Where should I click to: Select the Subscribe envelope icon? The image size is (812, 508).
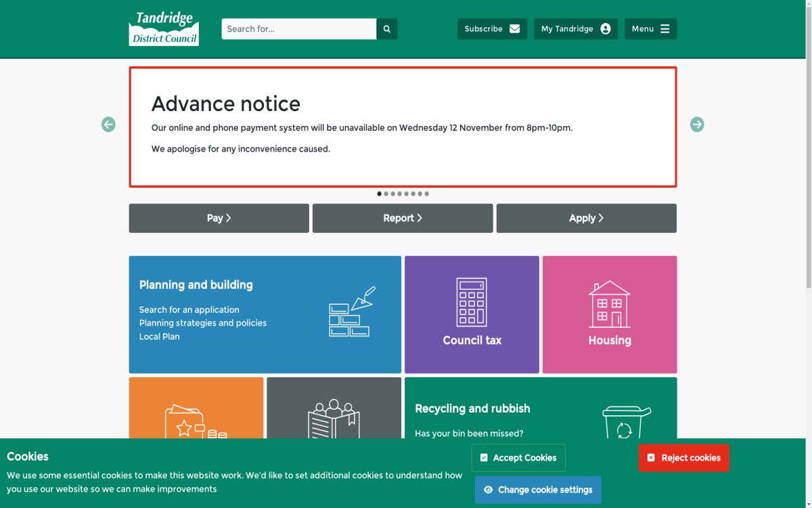pyautogui.click(x=514, y=28)
